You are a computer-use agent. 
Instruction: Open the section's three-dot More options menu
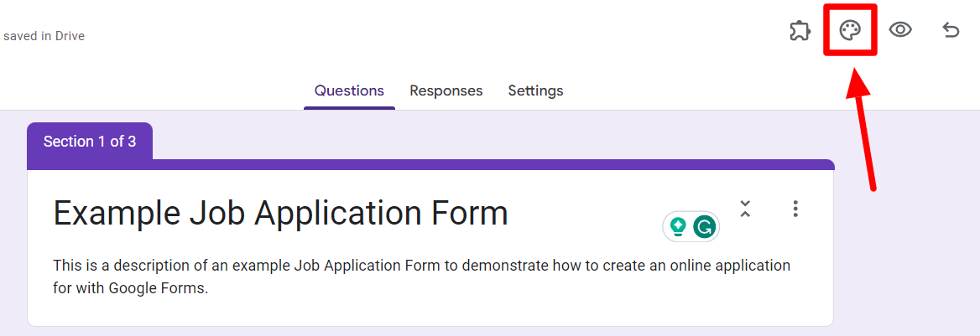[795, 209]
